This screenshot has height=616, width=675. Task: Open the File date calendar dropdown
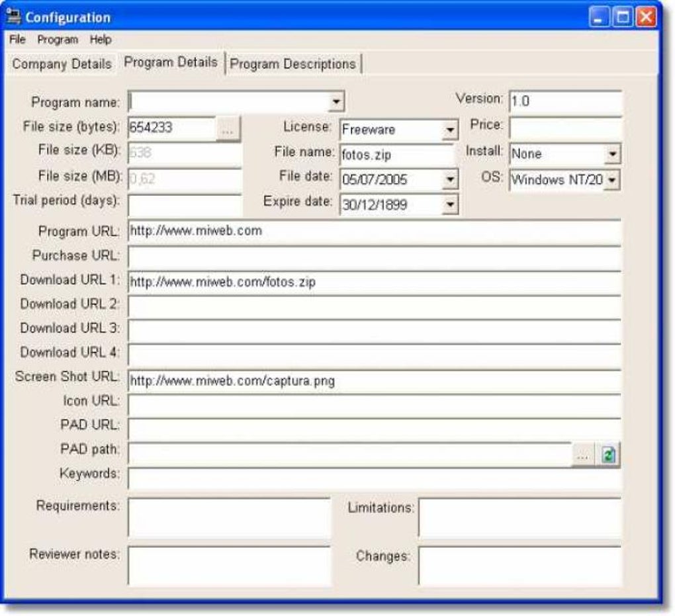click(451, 179)
